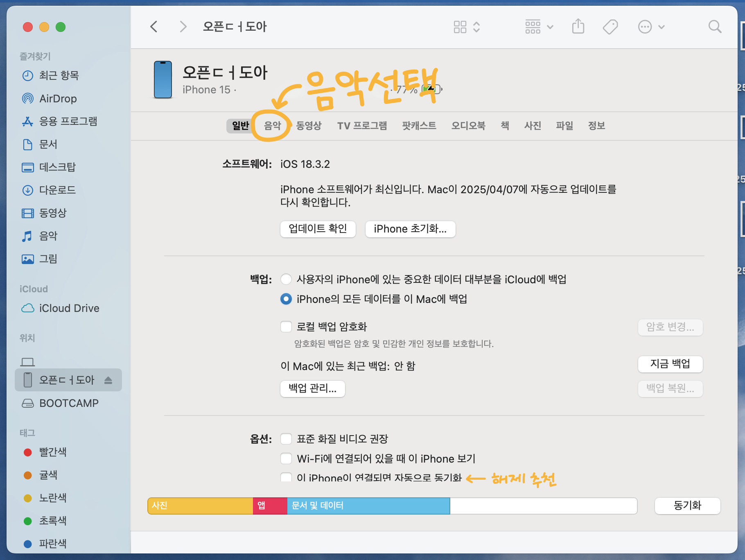The height and width of the screenshot is (560, 745).
Task: Click the 동기화 button
Action: (688, 506)
